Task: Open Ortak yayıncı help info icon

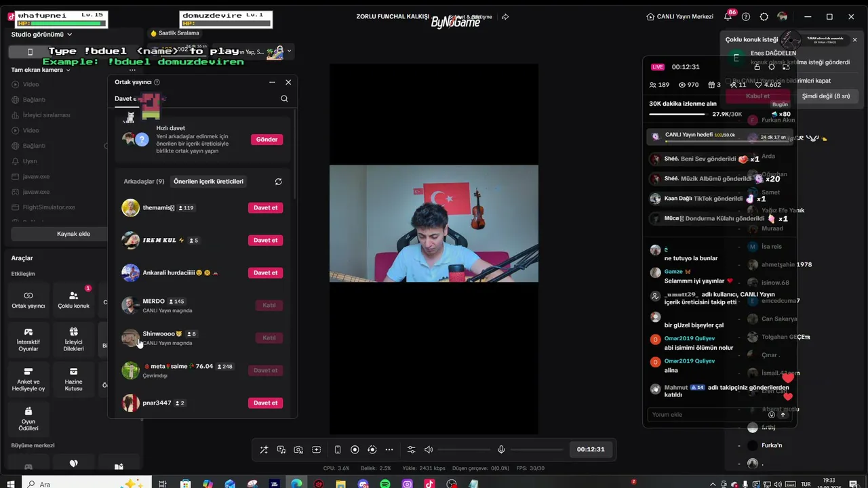Action: [157, 82]
